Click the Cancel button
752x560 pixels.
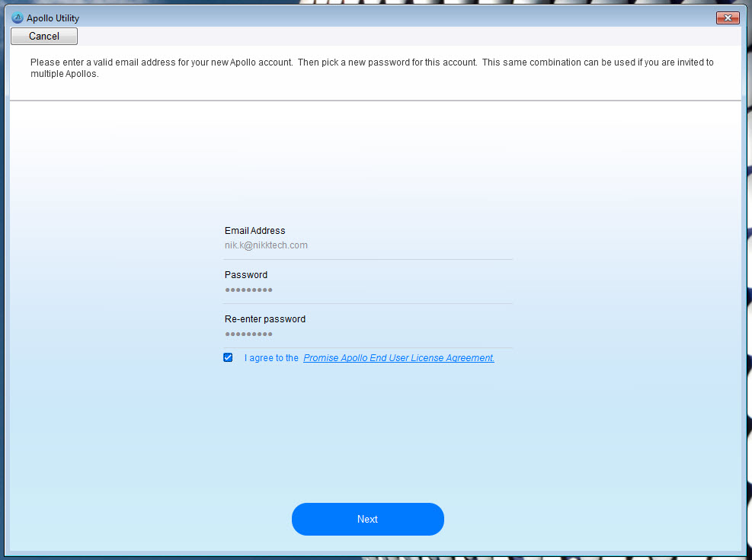[x=44, y=36]
